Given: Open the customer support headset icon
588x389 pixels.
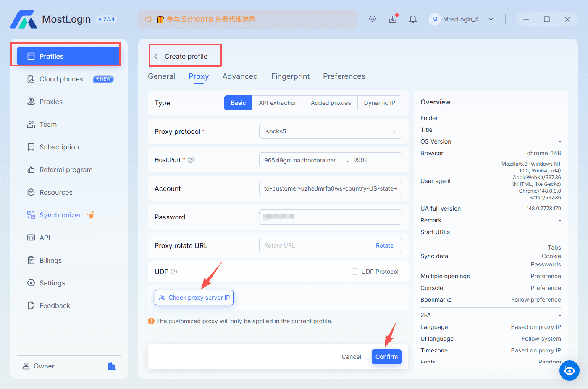Looking at the screenshot, I should click(373, 19).
